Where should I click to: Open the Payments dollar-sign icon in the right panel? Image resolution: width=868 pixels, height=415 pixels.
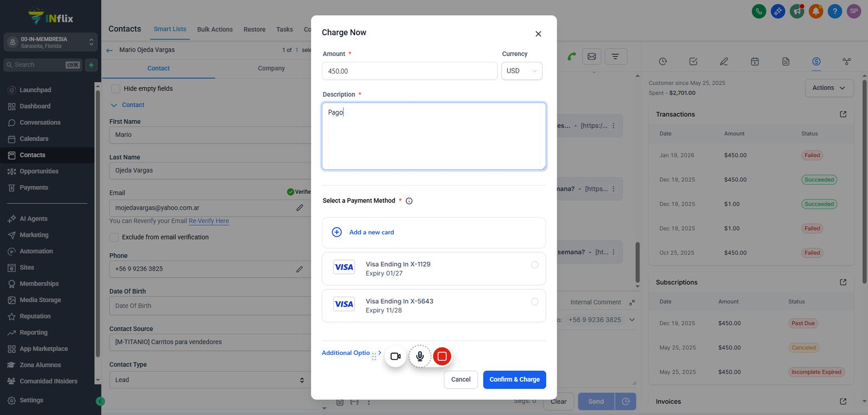tap(816, 61)
